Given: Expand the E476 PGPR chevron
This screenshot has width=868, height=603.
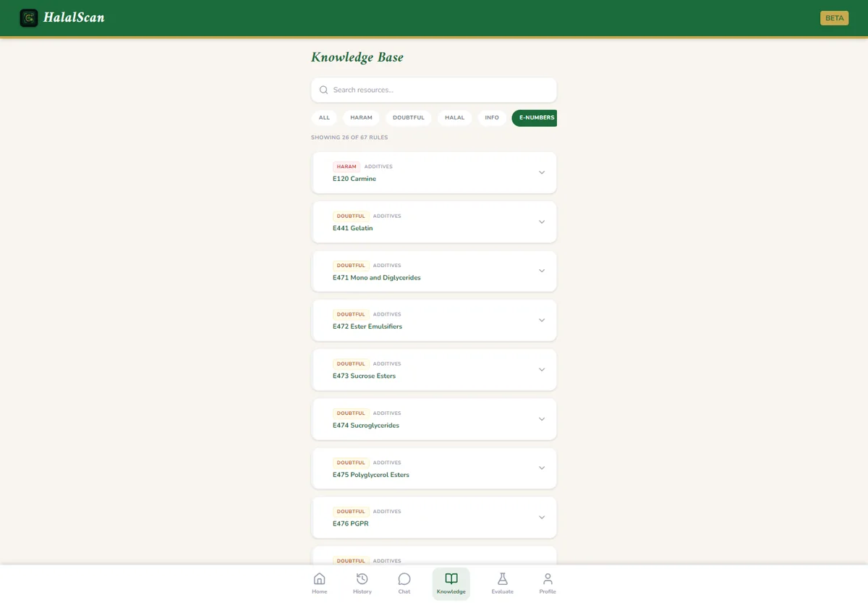Looking at the screenshot, I should click(542, 517).
